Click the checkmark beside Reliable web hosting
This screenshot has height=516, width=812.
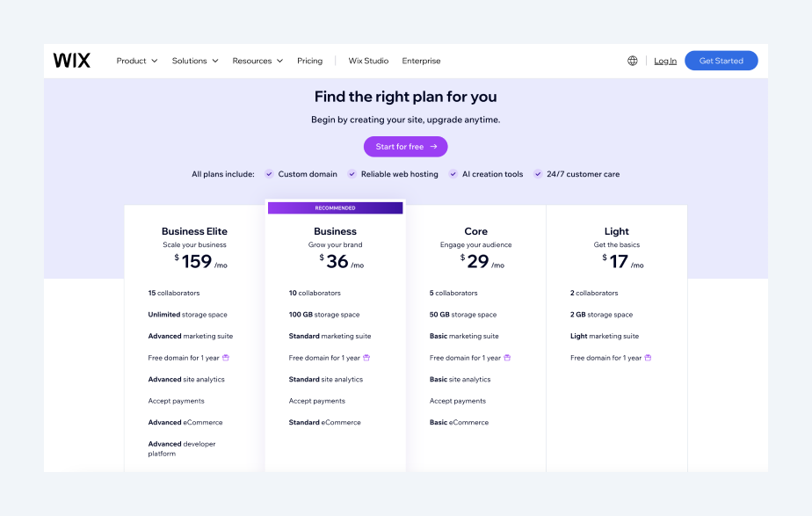(352, 174)
